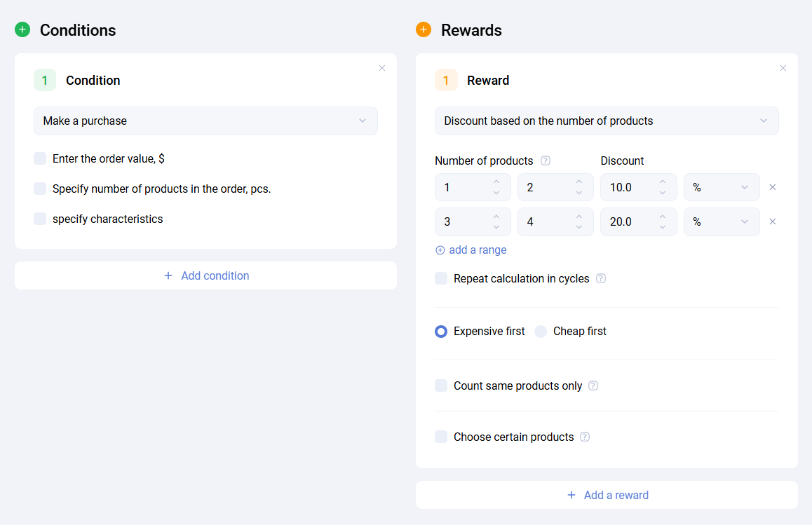The height and width of the screenshot is (525, 812).
Task: Check Specify number of products in the order
Action: coord(40,189)
